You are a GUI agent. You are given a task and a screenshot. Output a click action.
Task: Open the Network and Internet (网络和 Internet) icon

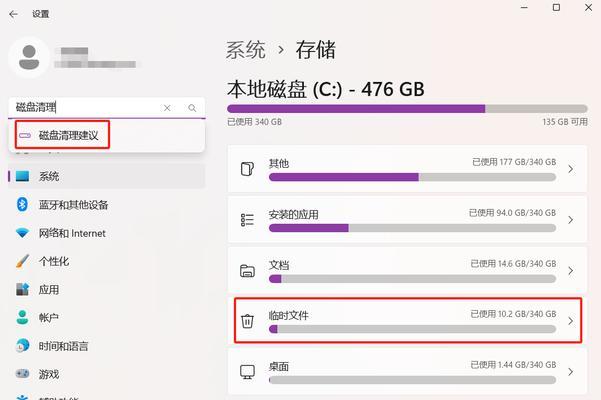coord(22,233)
